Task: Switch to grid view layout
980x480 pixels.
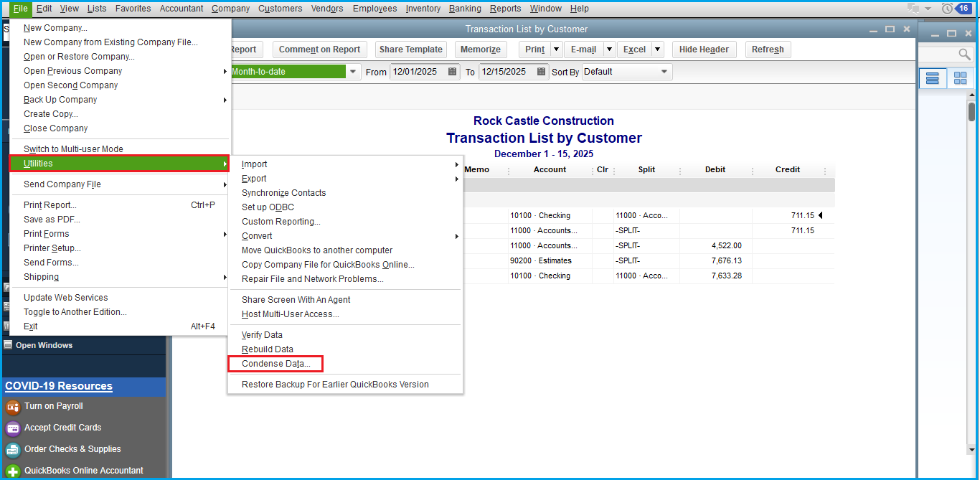Action: (960, 77)
